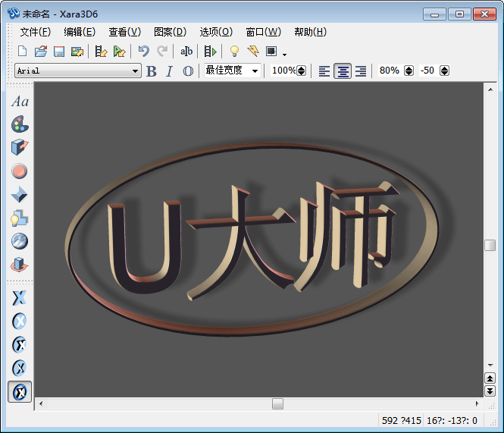Click the status bar size 592 ?415

pos(401,420)
